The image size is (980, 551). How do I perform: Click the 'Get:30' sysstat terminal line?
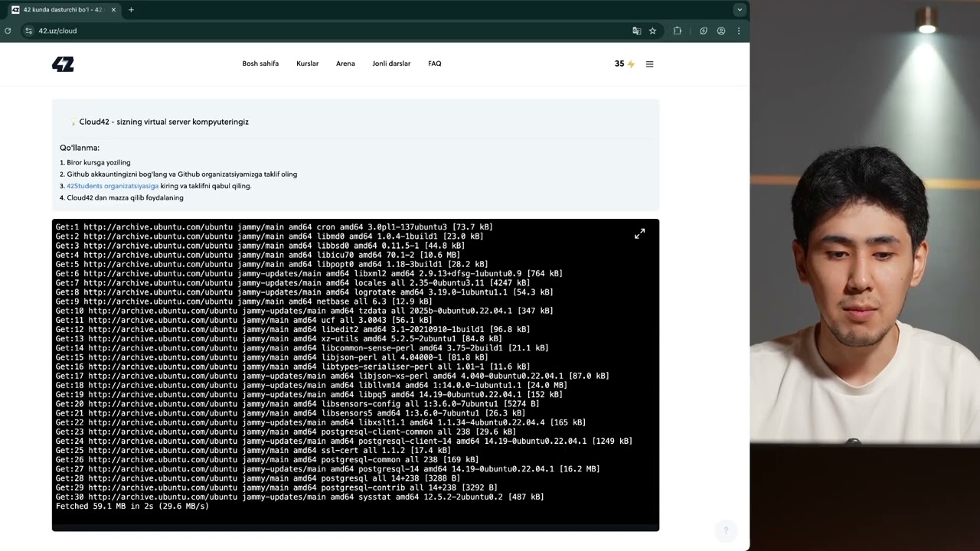pyautogui.click(x=299, y=497)
